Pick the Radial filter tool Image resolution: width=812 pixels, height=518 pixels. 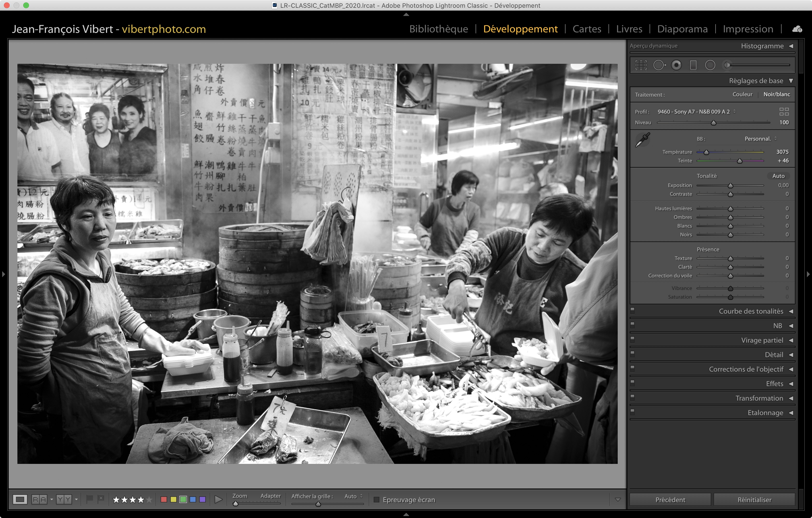coord(710,65)
